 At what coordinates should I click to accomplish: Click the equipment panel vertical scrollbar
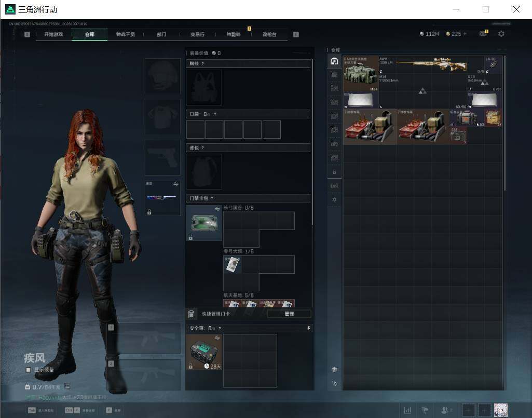coord(312,142)
